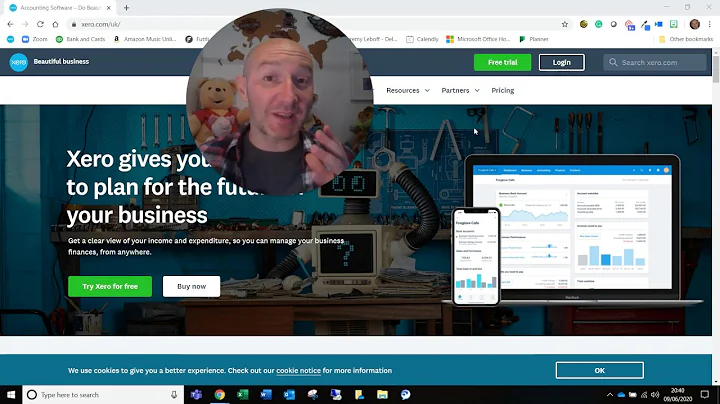Click the Login button
This screenshot has height=404, width=720.
(x=562, y=62)
